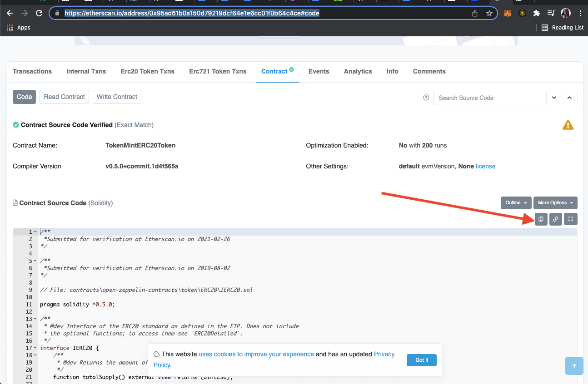Screen dimensions: 588x384
Task: Copy source code to clipboard
Action: pos(541,219)
